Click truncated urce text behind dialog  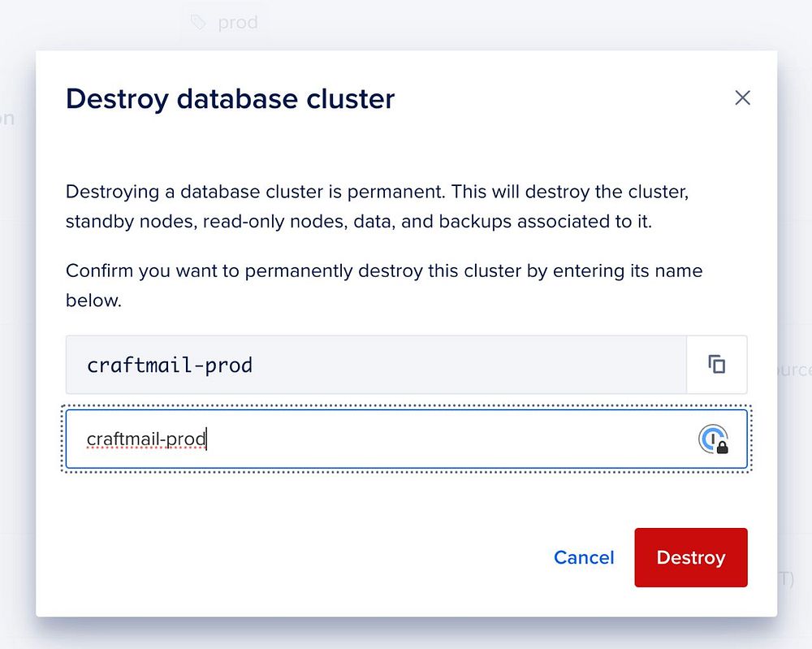[795, 370]
